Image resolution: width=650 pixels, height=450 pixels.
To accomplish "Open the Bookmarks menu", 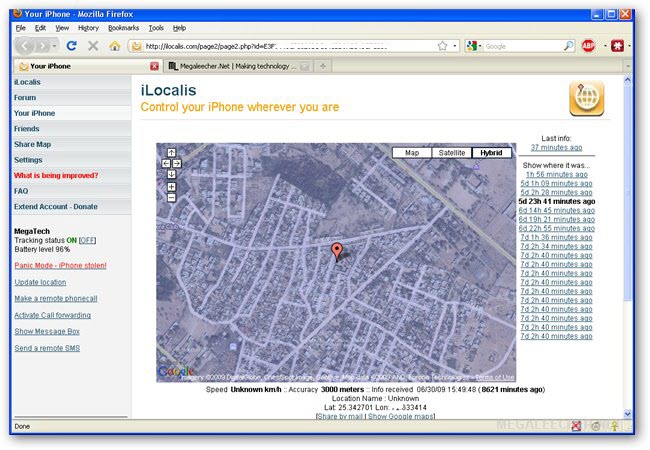I will pyautogui.click(x=124, y=28).
